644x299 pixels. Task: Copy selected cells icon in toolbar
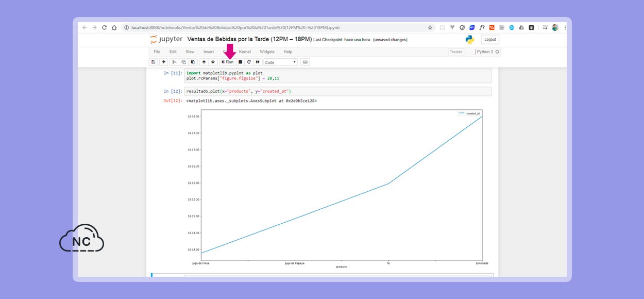183,62
